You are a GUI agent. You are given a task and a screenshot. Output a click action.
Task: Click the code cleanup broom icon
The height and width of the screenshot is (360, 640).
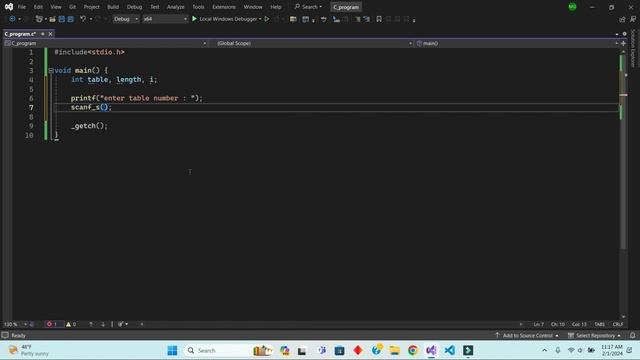coord(121,324)
